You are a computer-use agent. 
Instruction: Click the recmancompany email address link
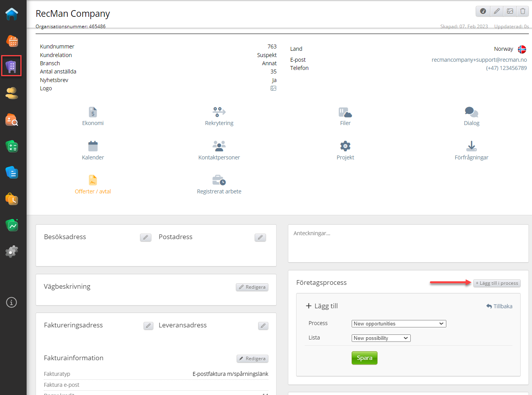coord(479,60)
